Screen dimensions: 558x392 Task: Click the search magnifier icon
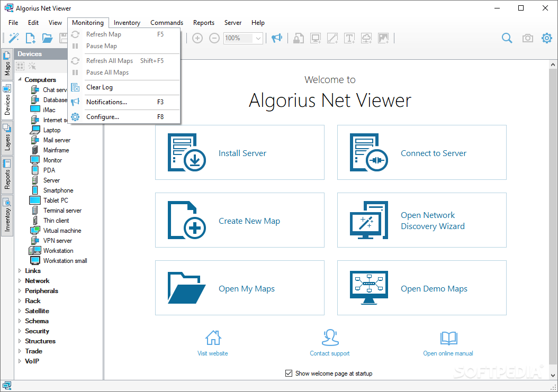point(507,38)
